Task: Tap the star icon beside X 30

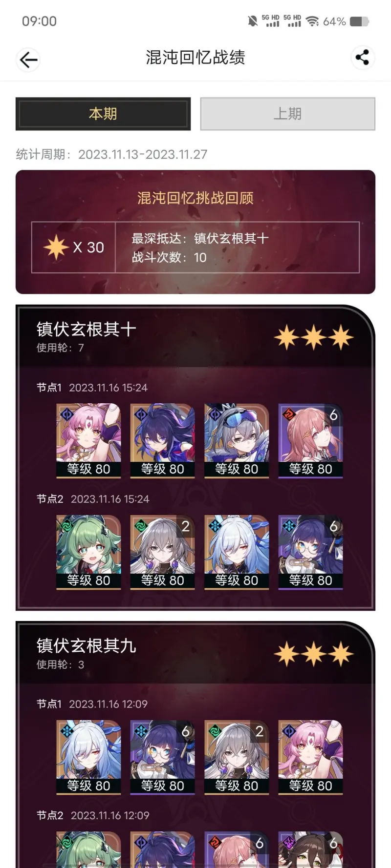Action: pos(56,247)
